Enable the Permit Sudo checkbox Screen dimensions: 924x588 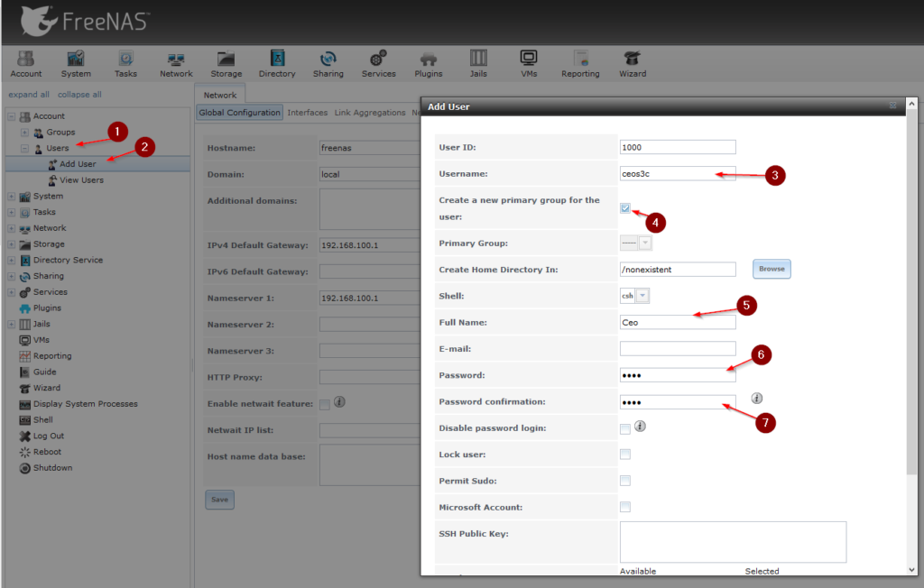pyautogui.click(x=625, y=481)
